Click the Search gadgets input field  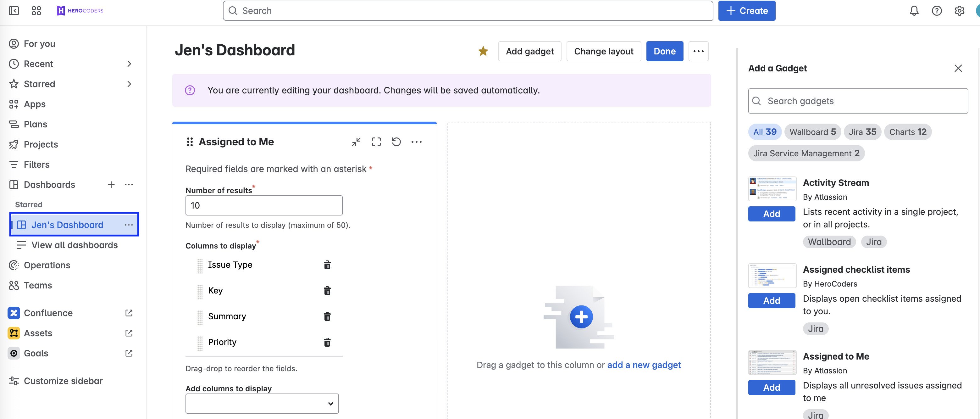tap(858, 101)
